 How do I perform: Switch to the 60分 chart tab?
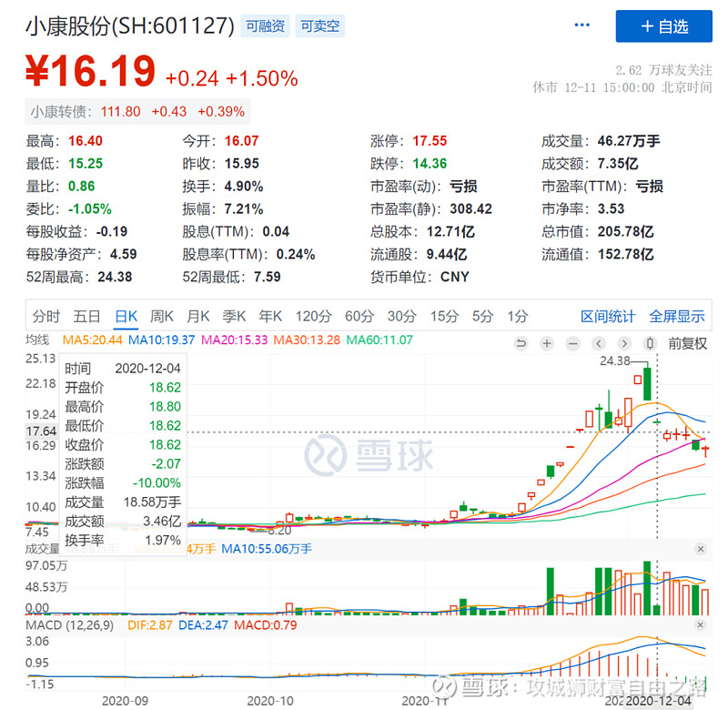[359, 316]
